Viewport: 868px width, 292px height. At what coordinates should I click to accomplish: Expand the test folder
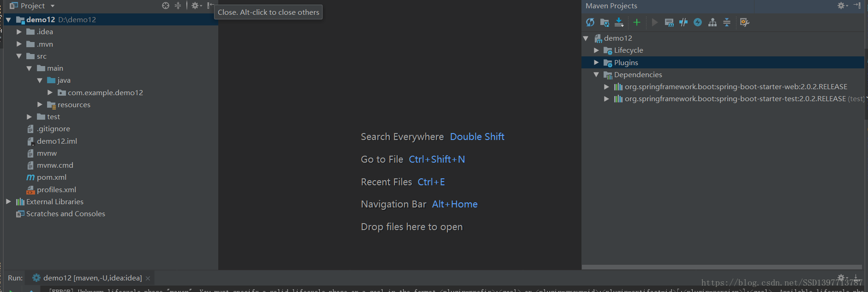pyautogui.click(x=29, y=117)
